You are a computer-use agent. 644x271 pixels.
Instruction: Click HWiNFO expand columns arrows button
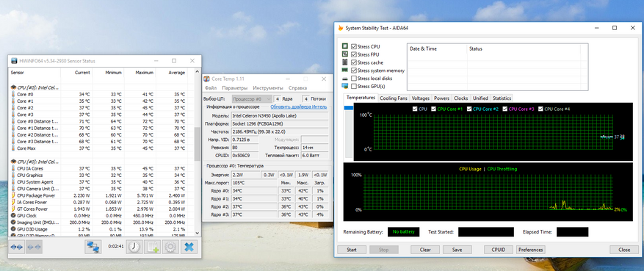(17, 247)
